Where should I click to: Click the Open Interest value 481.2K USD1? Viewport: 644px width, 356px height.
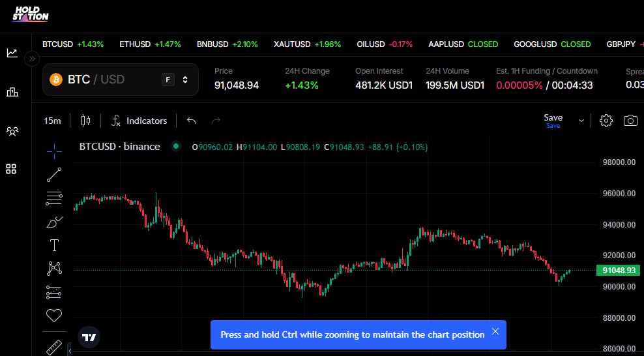pyautogui.click(x=384, y=85)
